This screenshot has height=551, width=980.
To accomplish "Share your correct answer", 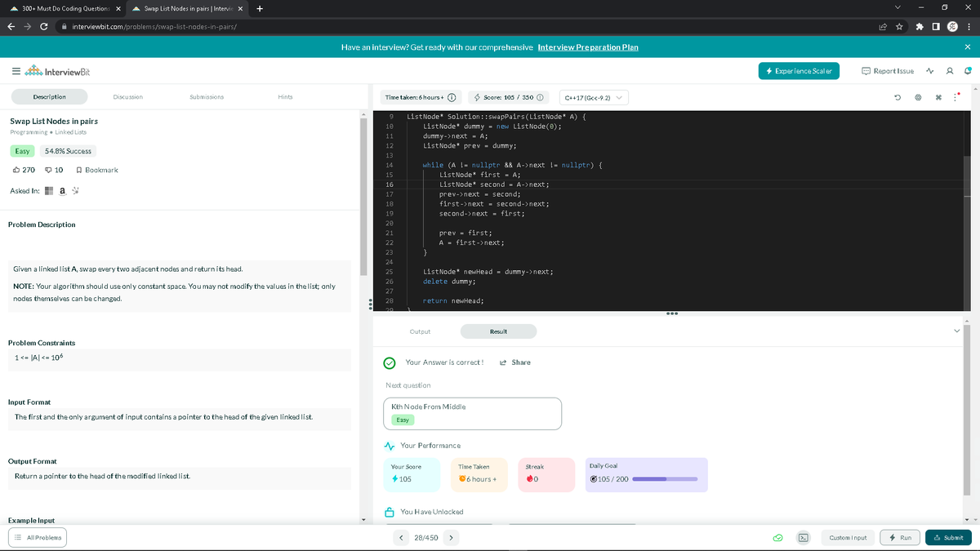I will click(x=515, y=362).
